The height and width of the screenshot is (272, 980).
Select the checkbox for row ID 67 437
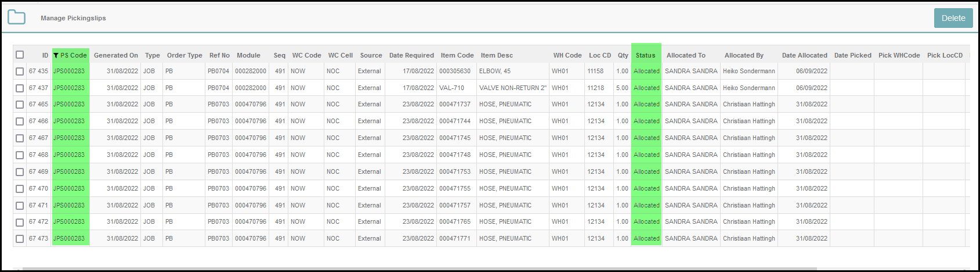coord(20,88)
